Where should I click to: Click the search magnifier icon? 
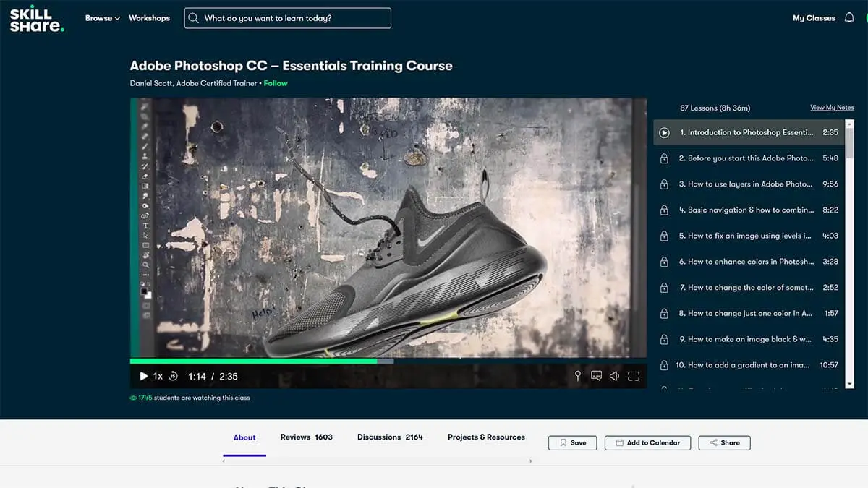click(x=193, y=18)
